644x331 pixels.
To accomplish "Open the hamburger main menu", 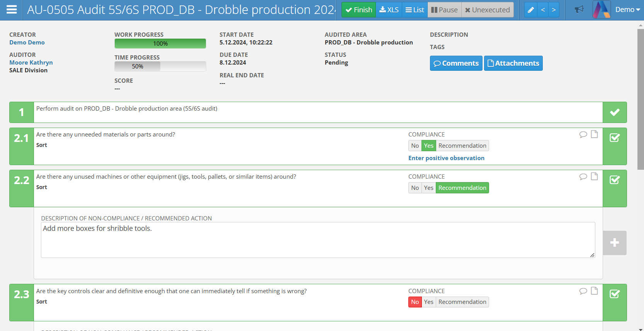I will click(x=12, y=10).
